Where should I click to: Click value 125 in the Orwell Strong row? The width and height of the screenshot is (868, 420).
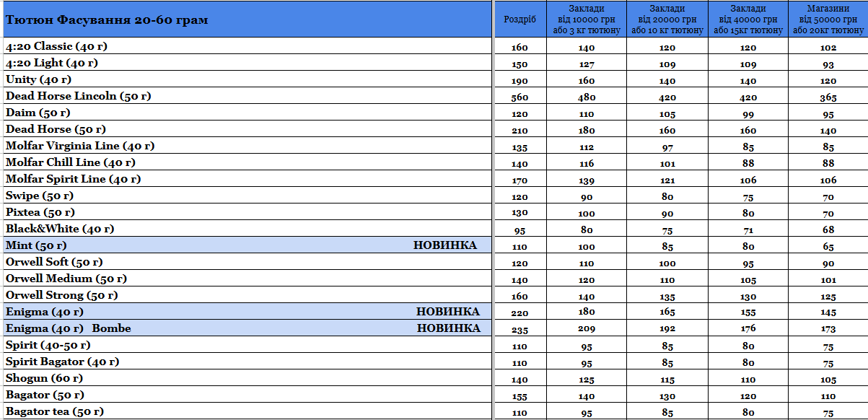click(828, 297)
